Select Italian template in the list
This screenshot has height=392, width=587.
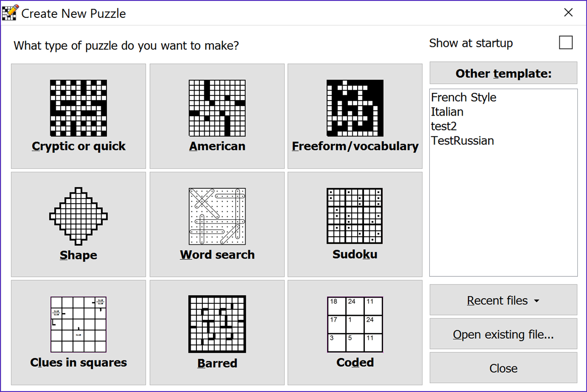coord(447,112)
